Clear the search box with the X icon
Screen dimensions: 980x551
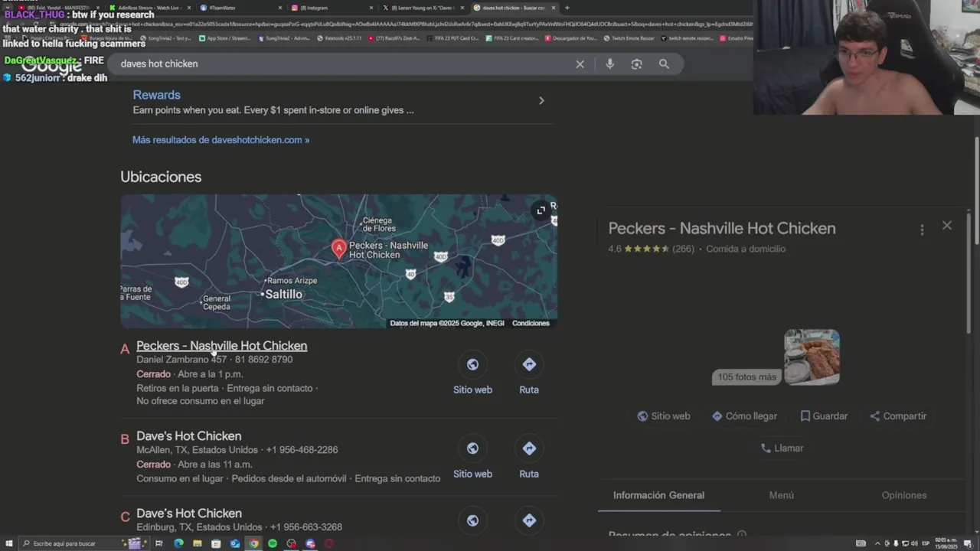pos(580,64)
